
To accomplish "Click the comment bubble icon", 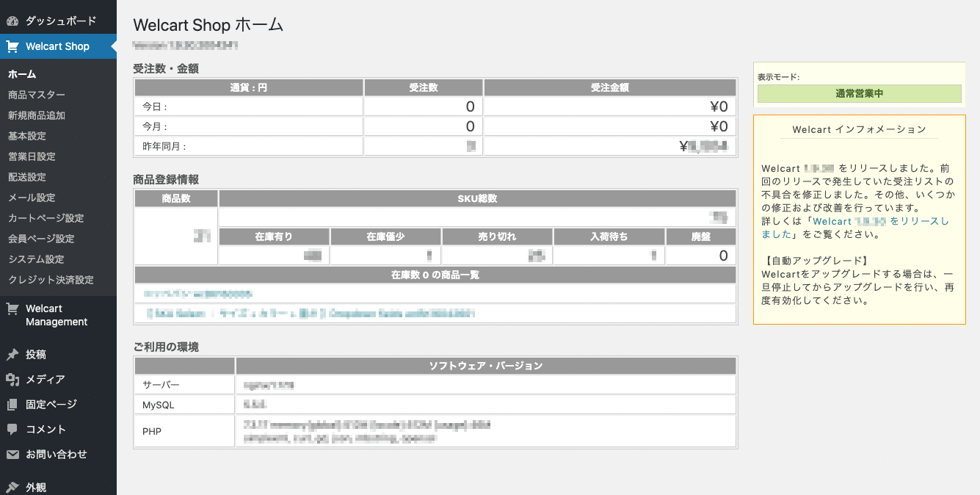I will pyautogui.click(x=12, y=430).
